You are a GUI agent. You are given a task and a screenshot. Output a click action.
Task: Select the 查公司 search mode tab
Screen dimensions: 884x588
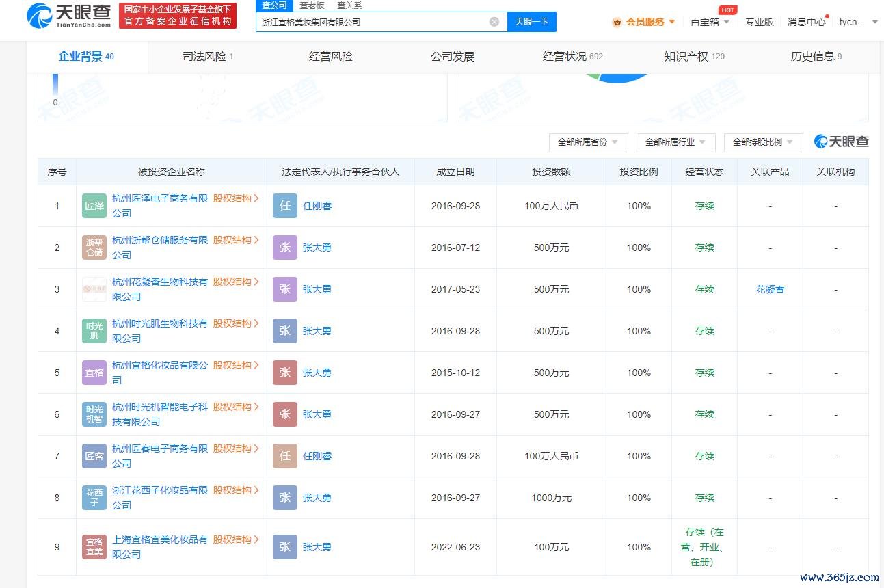[275, 5]
